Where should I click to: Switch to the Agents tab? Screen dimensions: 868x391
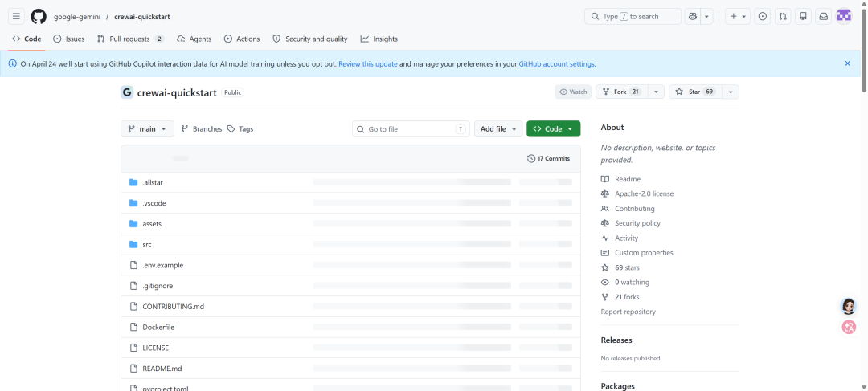194,39
